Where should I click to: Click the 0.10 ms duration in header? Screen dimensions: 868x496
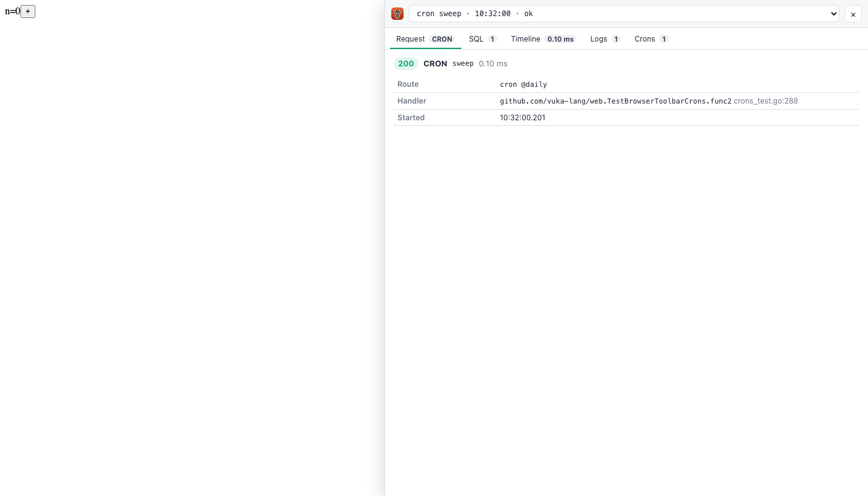(493, 64)
